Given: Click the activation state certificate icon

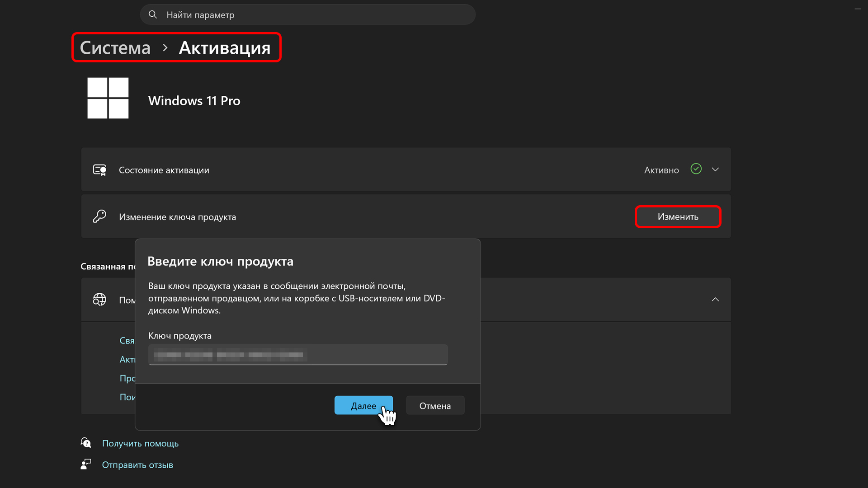Looking at the screenshot, I should tap(99, 170).
